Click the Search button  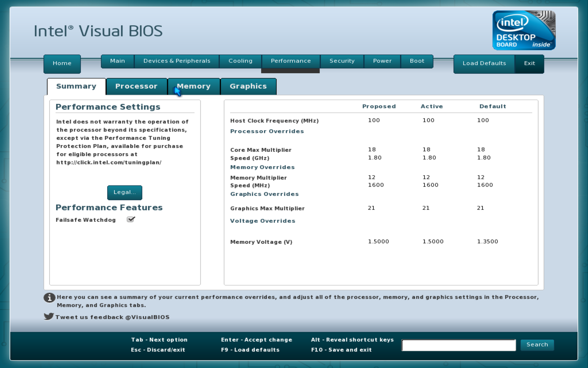tap(537, 345)
